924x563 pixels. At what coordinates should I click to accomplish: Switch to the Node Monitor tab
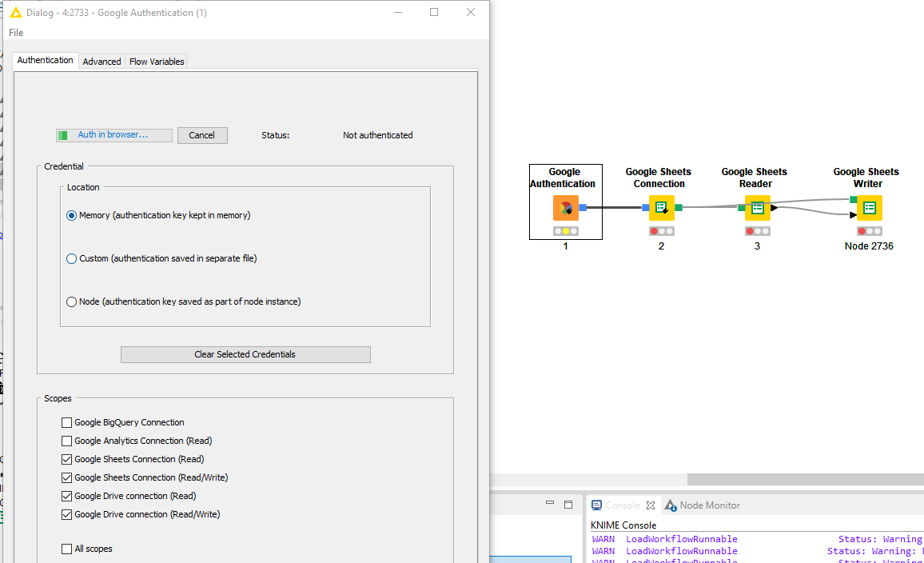pyautogui.click(x=703, y=505)
